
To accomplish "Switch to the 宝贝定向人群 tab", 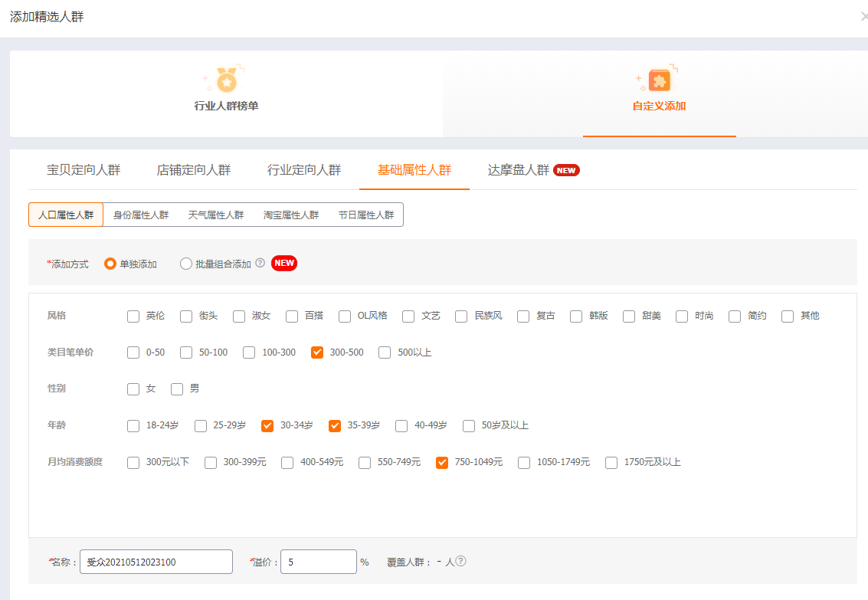I will click(84, 170).
